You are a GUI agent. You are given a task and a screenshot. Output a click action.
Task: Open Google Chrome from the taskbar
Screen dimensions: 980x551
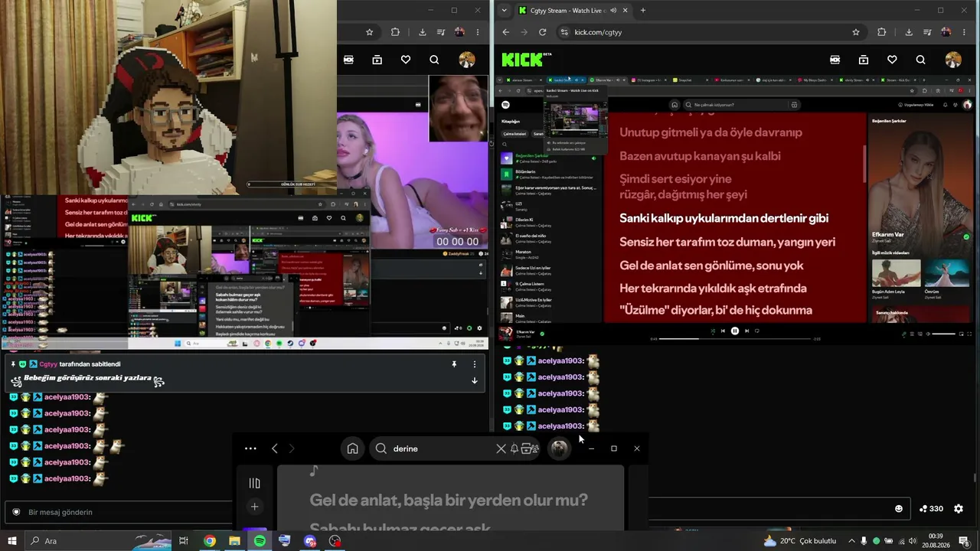pyautogui.click(x=209, y=541)
